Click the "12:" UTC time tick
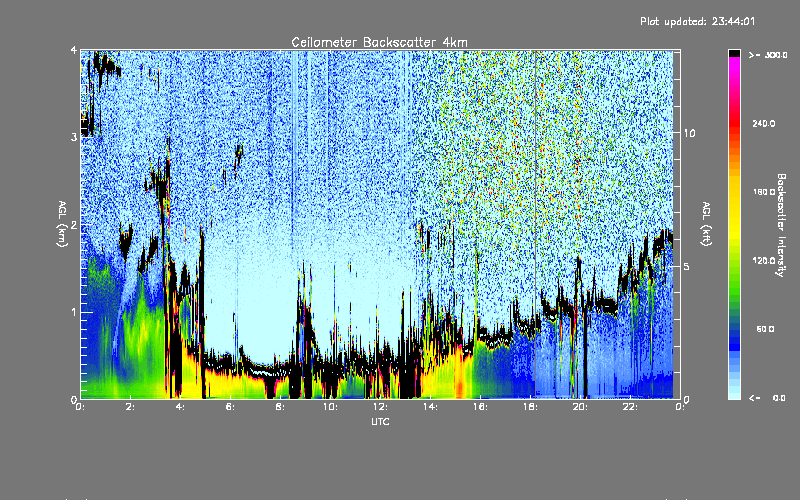Screen dimensions: 800x500 [380, 407]
